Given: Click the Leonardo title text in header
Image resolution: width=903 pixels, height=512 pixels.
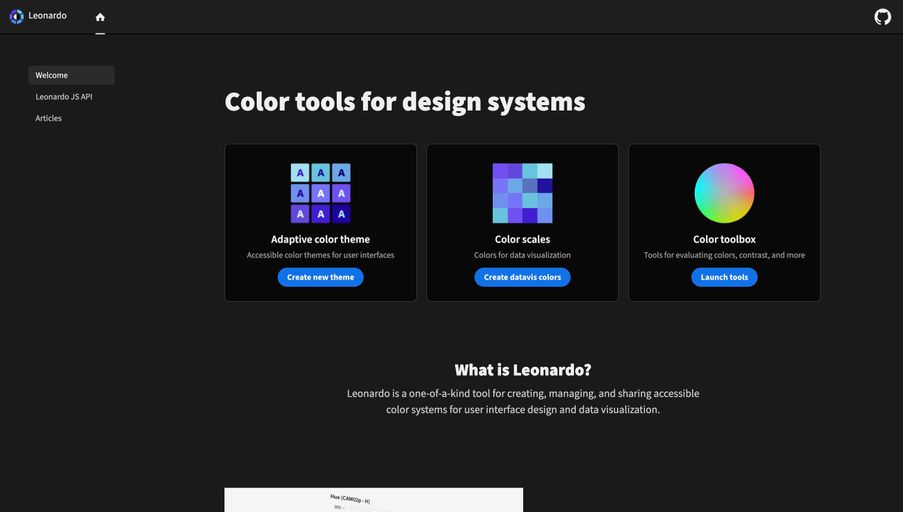Looking at the screenshot, I should [47, 16].
